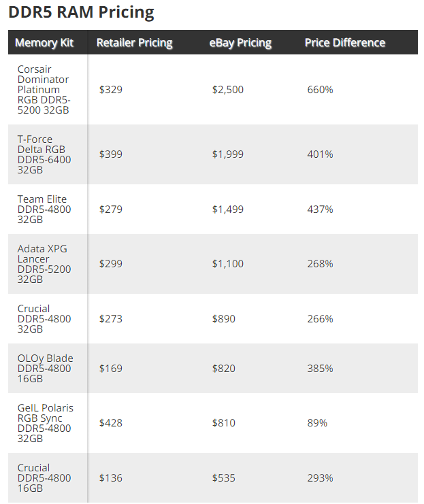Viewport: 424px width, 504px height.
Task: Click the Corsair Dominator Platinum RGB kit name
Action: point(44,89)
